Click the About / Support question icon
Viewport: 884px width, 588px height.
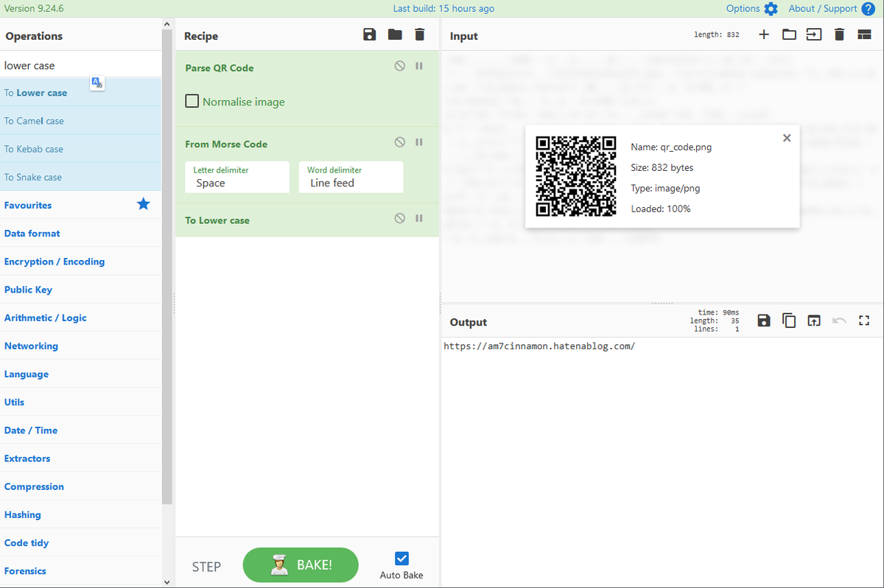click(868, 9)
